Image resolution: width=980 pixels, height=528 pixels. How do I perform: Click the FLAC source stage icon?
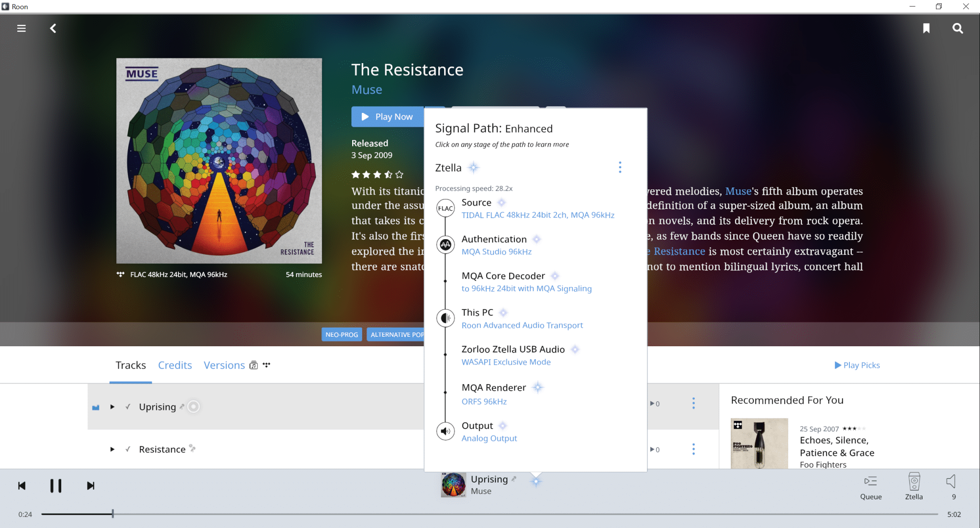tap(445, 209)
